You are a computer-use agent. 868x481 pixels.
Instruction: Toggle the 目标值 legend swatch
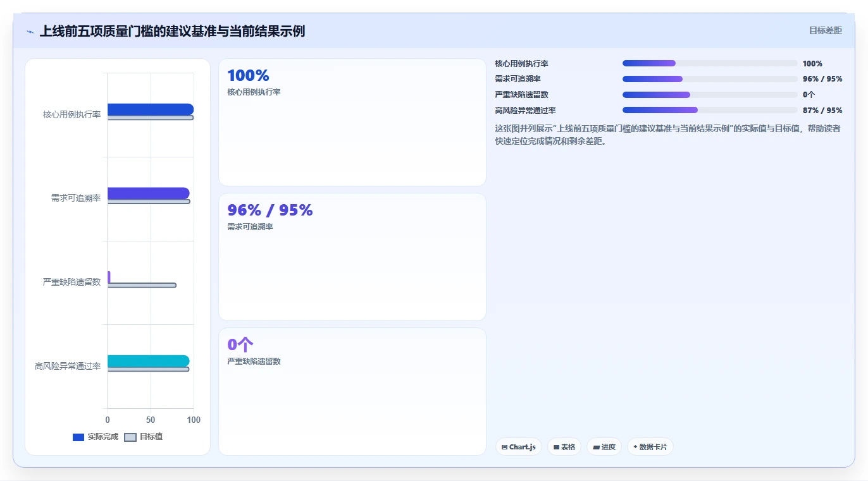130,437
